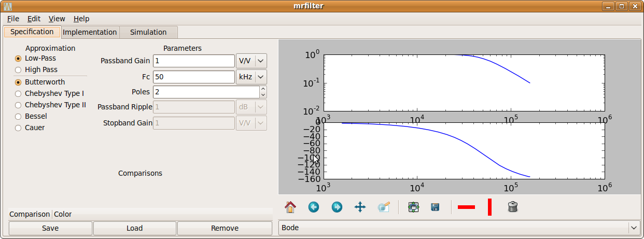This screenshot has width=644, height=239.
Task: Click into the Fc value field
Action: point(194,77)
